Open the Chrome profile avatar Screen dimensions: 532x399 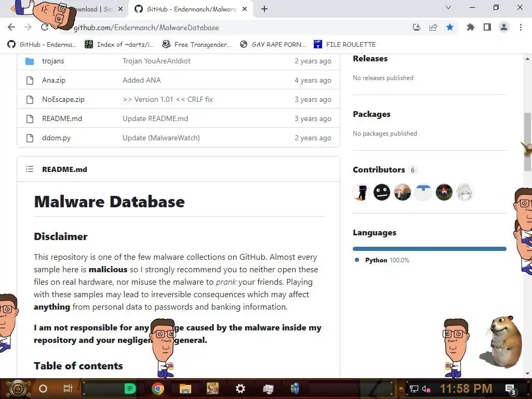[x=504, y=27]
